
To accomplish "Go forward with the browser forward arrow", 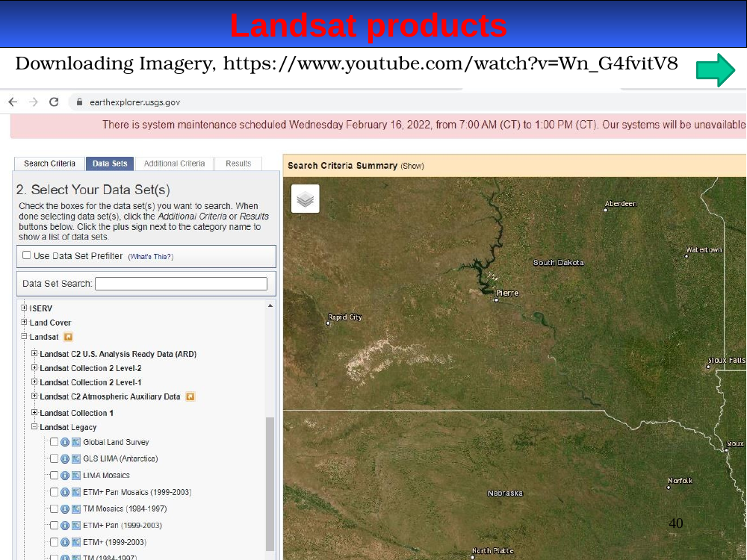I will tap(34, 102).
